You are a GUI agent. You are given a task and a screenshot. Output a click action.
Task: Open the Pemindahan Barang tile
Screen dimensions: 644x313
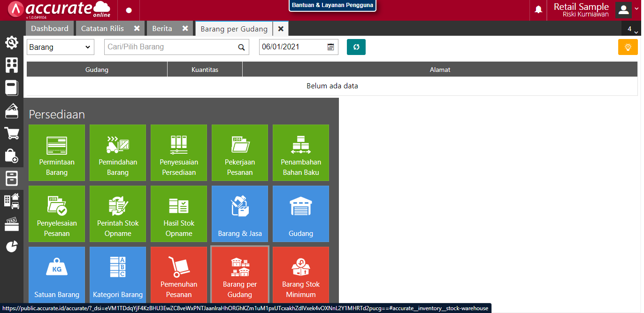coord(118,153)
